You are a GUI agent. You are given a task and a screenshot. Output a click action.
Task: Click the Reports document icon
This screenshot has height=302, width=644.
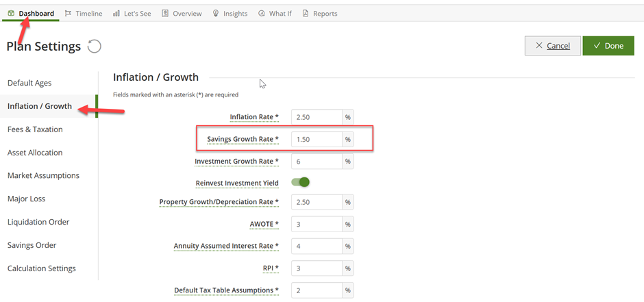(x=305, y=14)
